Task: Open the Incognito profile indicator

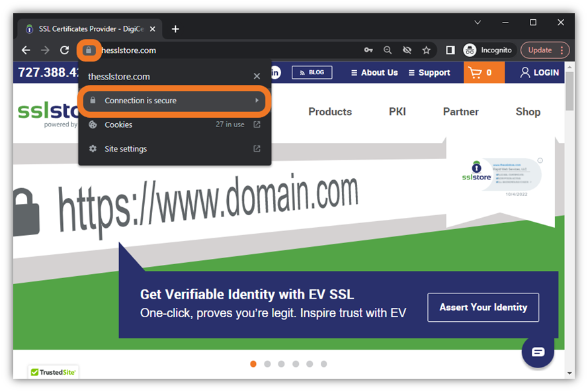Action: click(488, 50)
